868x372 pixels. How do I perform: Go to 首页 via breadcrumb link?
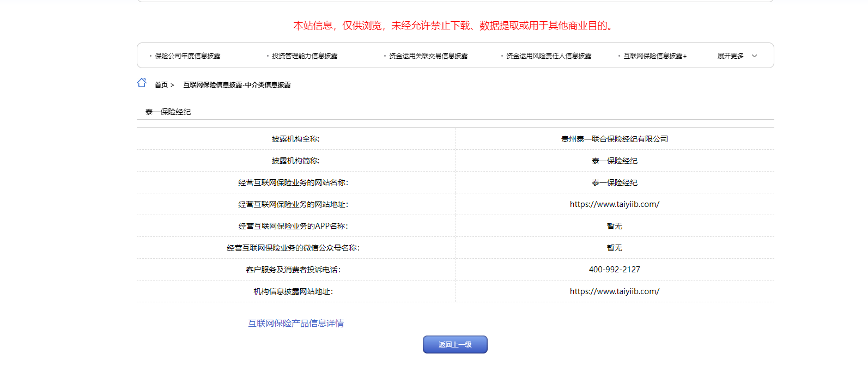161,85
